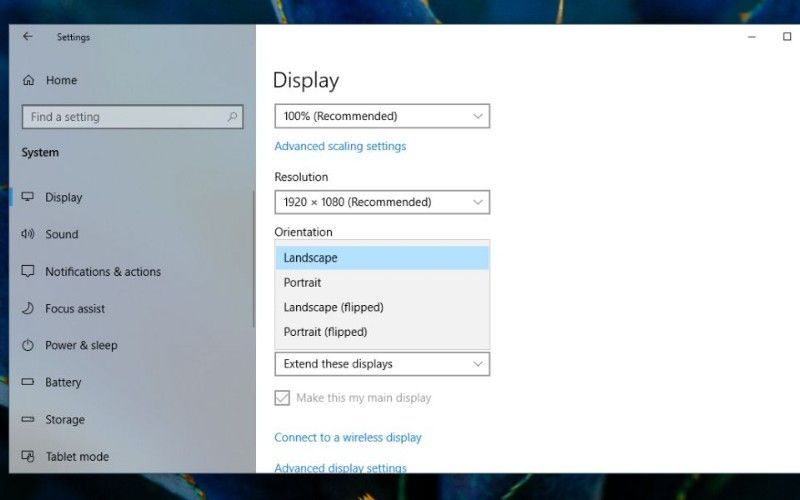Open Sound settings via speaker icon
The image size is (800, 500).
click(27, 234)
